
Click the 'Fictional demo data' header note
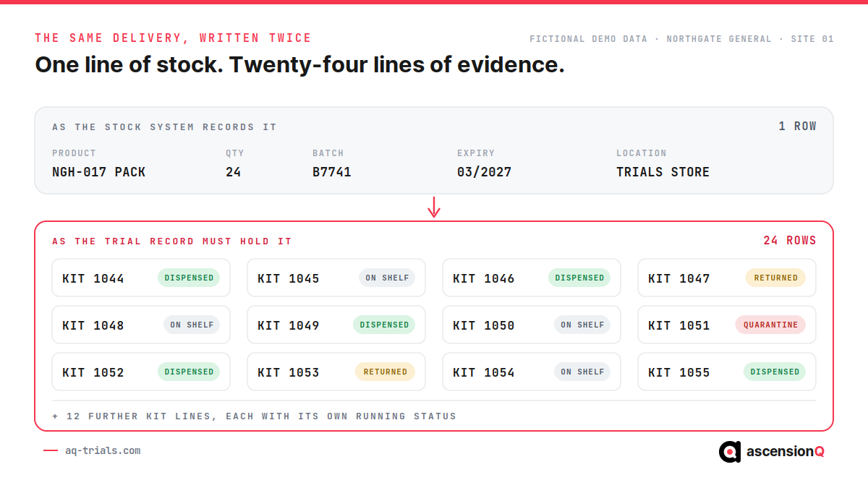pyautogui.click(x=682, y=39)
